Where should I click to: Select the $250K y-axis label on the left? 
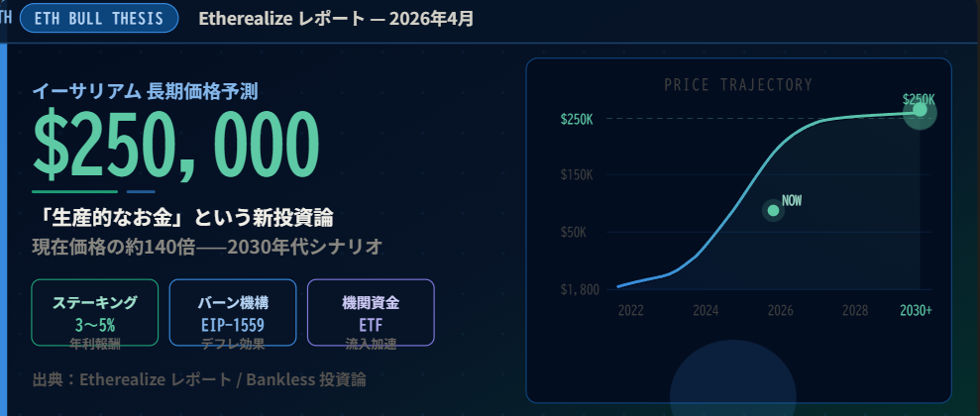click(577, 119)
